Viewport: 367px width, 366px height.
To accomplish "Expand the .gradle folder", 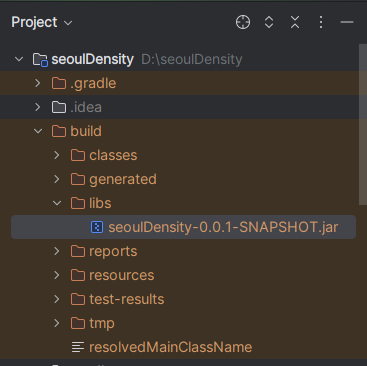I will coord(38,83).
